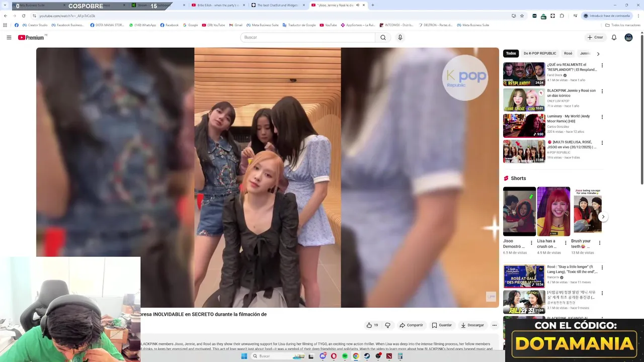644x362 pixels.
Task: Open Creator Studio bookmark
Action: 35,25
